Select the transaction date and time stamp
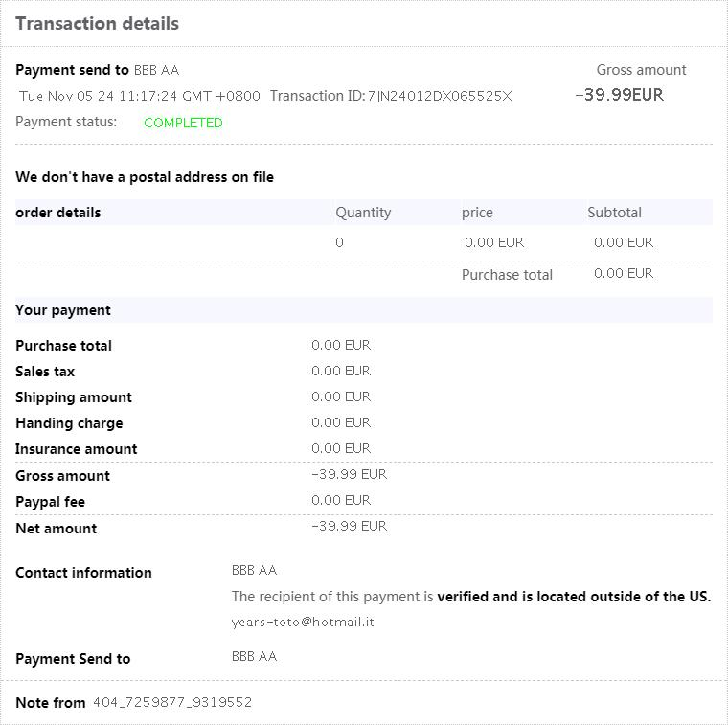 pyautogui.click(x=140, y=96)
